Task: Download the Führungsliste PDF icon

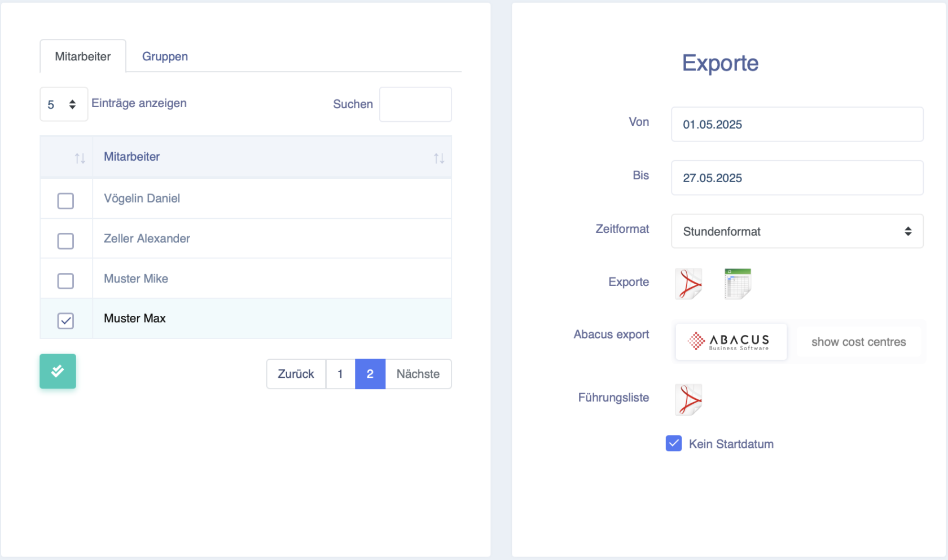Action: [x=688, y=399]
